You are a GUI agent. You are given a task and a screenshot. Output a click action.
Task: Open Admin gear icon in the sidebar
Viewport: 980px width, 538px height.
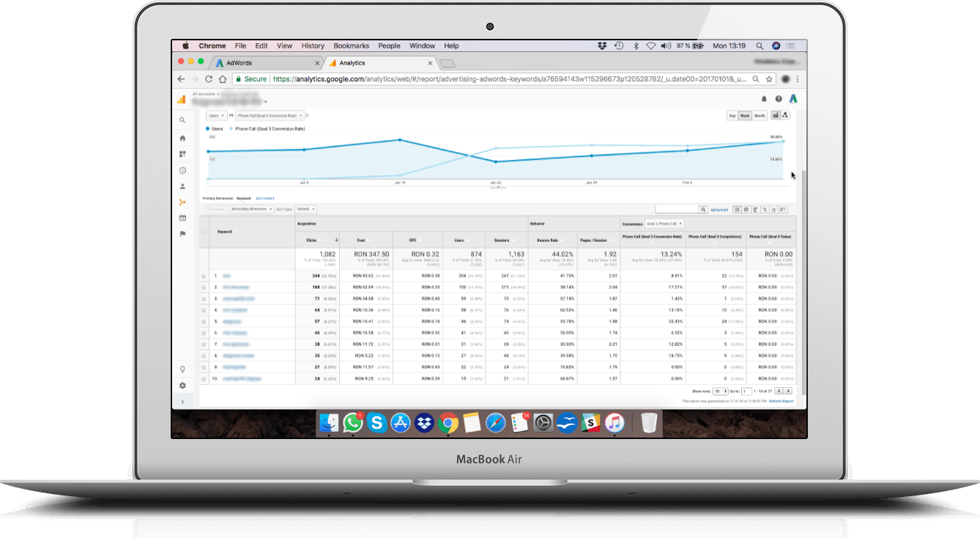tap(182, 386)
